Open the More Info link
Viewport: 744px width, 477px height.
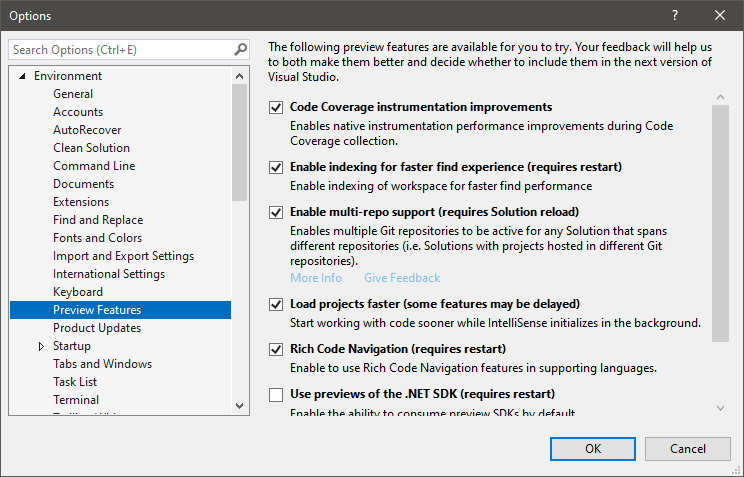[316, 278]
